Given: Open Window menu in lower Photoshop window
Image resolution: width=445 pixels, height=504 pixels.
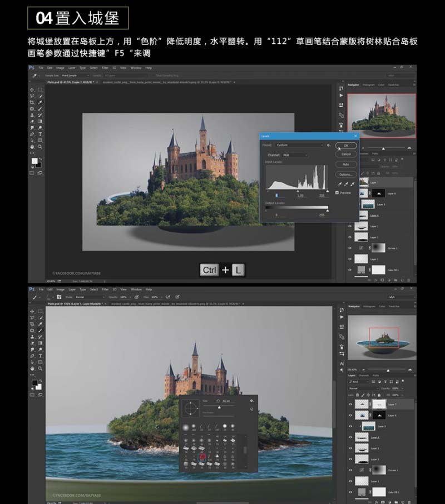Looking at the screenshot, I should [136, 290].
